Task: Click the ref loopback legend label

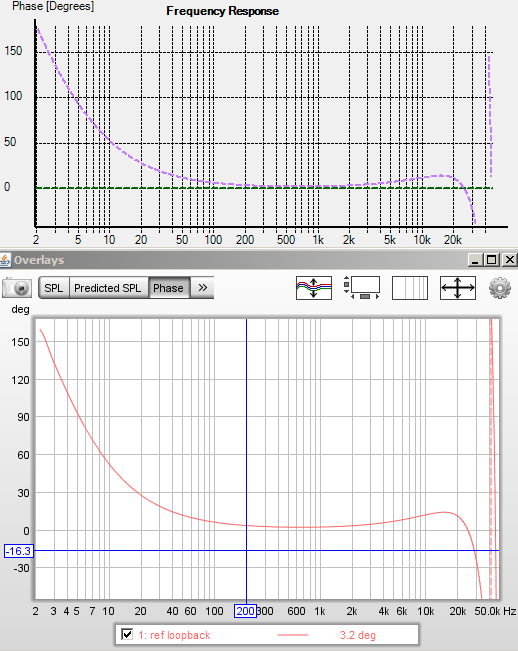Action: click(x=174, y=635)
